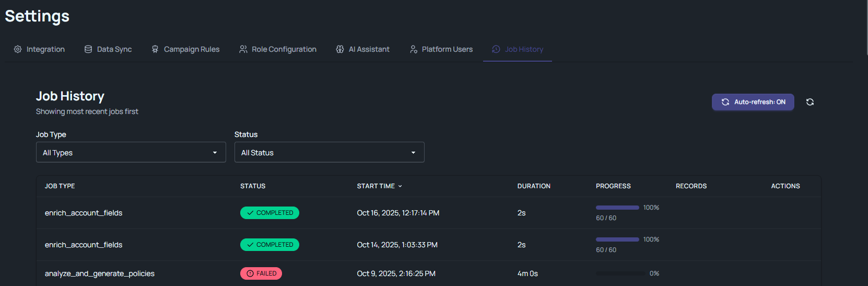The width and height of the screenshot is (868, 286).
Task: Select the analyze_and_generate_policies job row
Action: pos(100,273)
